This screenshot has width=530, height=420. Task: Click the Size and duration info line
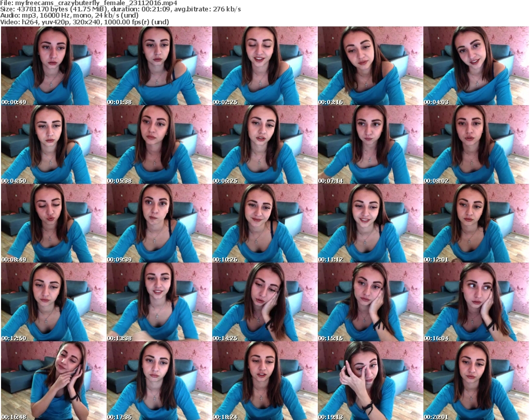(121, 9)
